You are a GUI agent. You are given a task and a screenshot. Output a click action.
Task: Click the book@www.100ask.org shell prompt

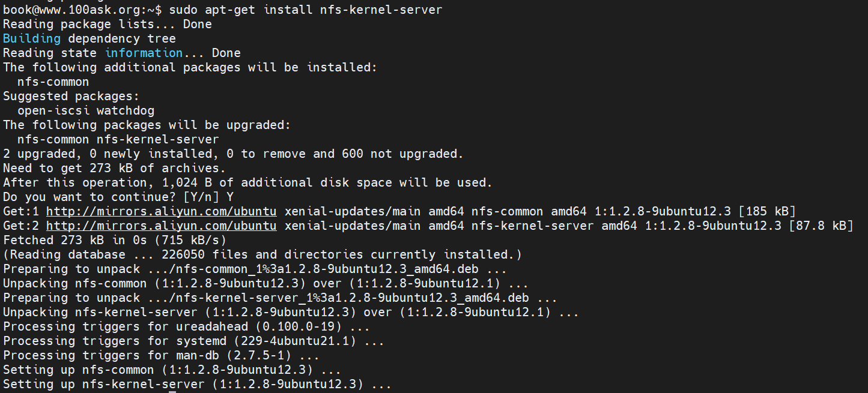(x=82, y=10)
